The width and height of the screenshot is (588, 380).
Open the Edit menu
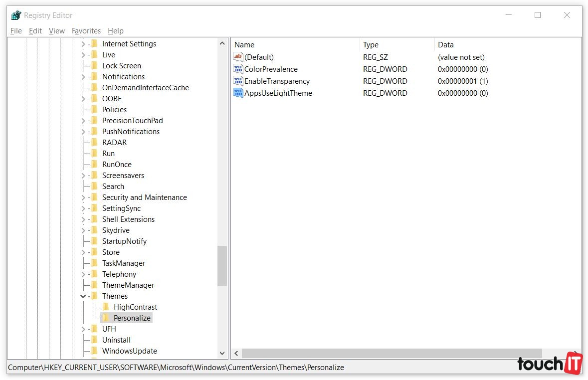coord(35,31)
